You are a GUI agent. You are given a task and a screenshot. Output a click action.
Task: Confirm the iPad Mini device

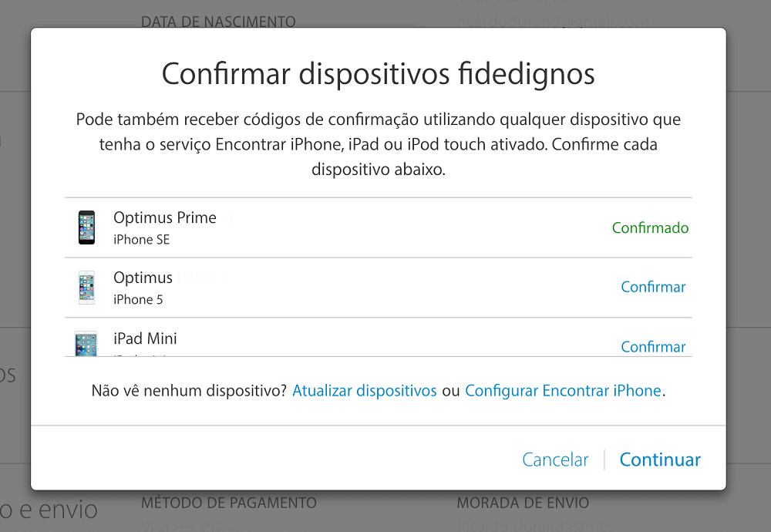click(653, 347)
